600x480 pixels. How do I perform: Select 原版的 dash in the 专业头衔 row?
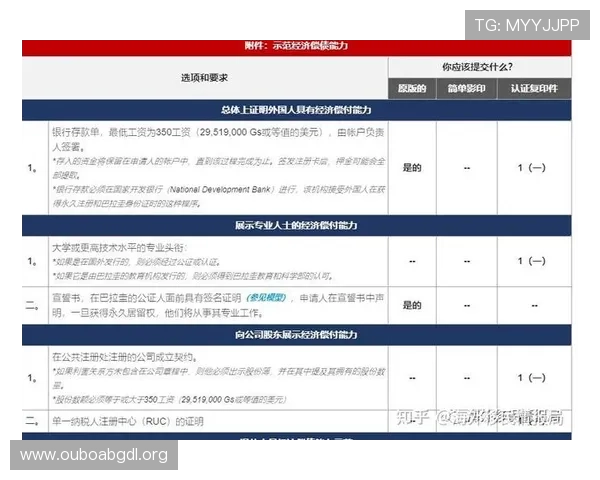click(412, 261)
